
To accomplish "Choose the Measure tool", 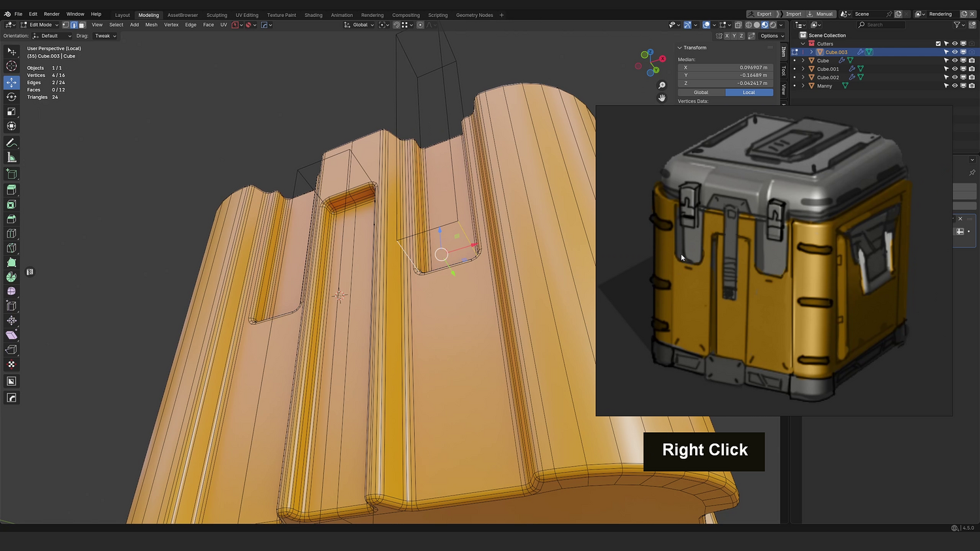I will [11, 157].
